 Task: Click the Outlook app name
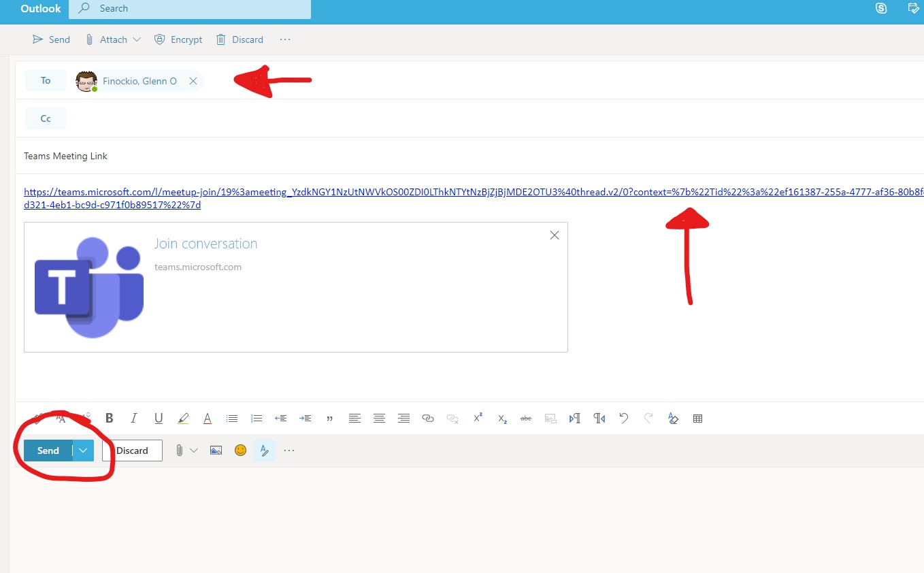tap(41, 9)
